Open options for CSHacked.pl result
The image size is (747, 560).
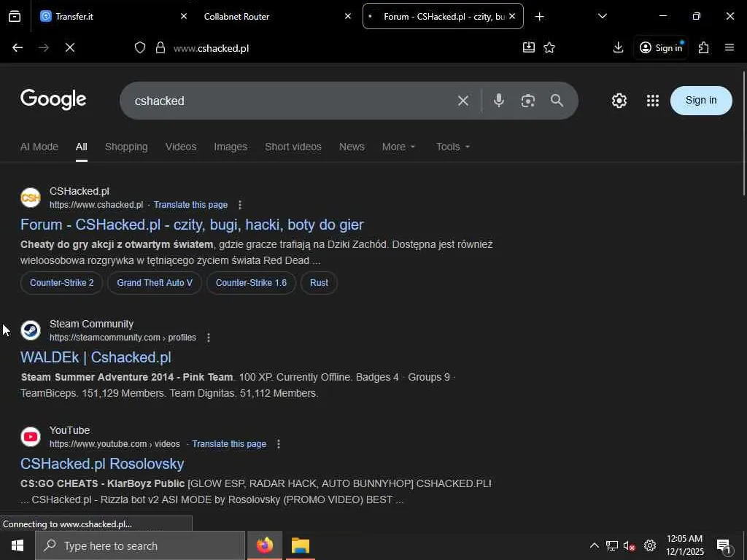point(239,205)
